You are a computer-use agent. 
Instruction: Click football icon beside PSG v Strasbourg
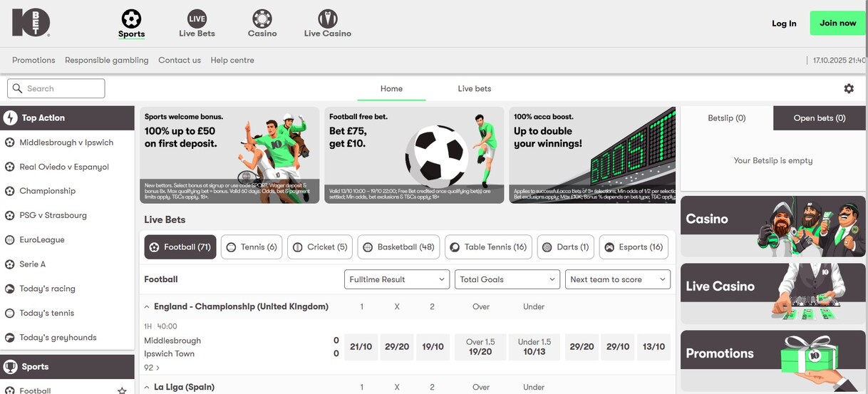coord(10,215)
